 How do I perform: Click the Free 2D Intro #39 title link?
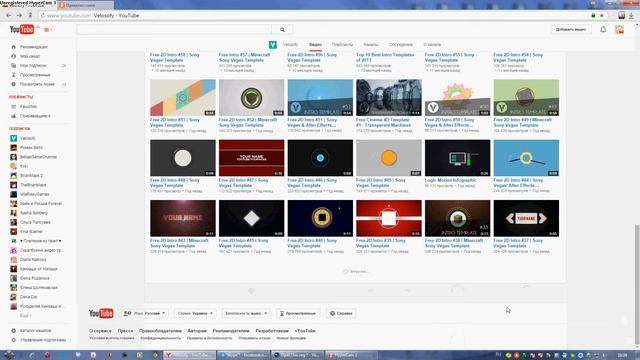tap(381, 243)
